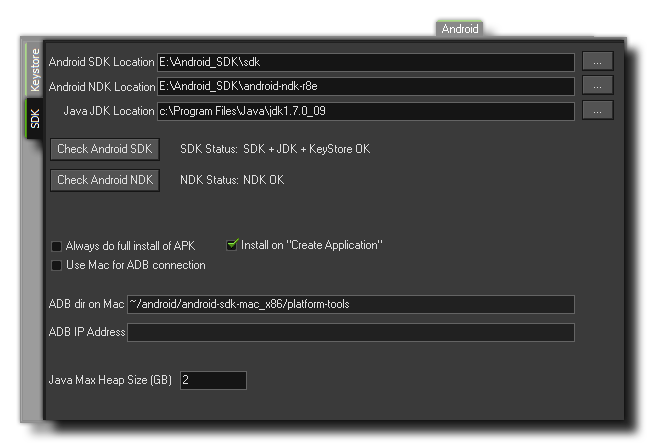The height and width of the screenshot is (443, 647).
Task: Browse for the Android NDK Location folder
Action: pyautogui.click(x=597, y=87)
